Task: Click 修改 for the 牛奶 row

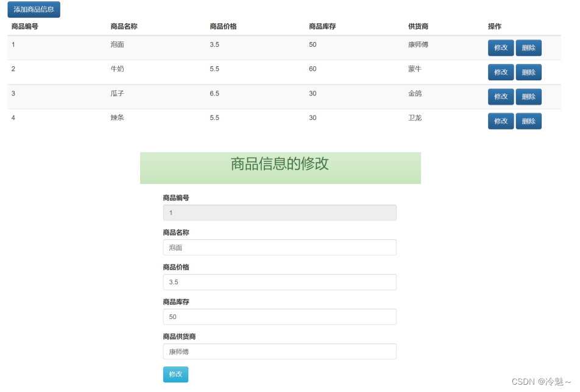Action: coord(501,72)
